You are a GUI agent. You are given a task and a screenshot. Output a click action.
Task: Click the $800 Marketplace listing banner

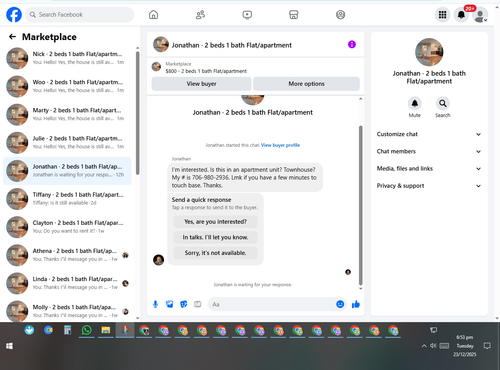[255, 67]
